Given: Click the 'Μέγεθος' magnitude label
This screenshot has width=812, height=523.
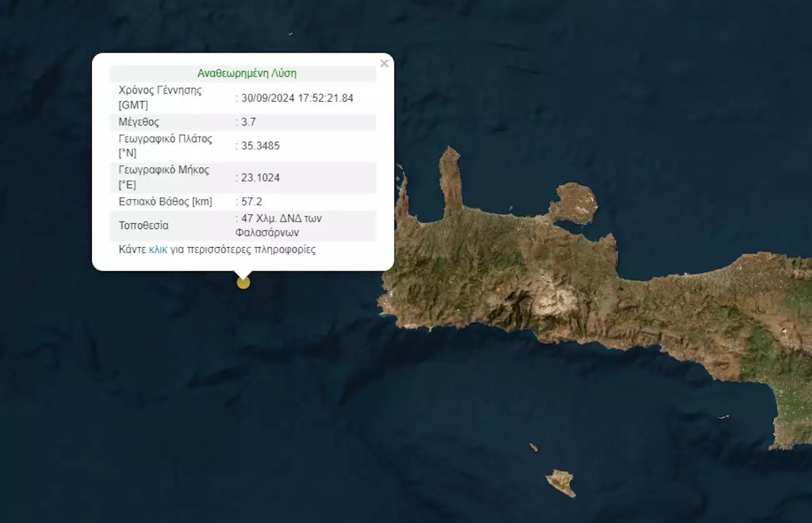Looking at the screenshot, I should [139, 122].
